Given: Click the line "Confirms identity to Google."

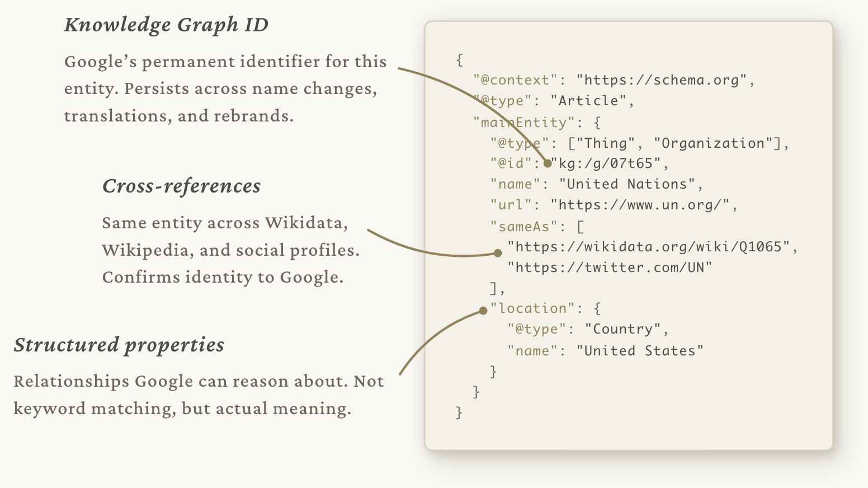Looking at the screenshot, I should click(223, 277).
